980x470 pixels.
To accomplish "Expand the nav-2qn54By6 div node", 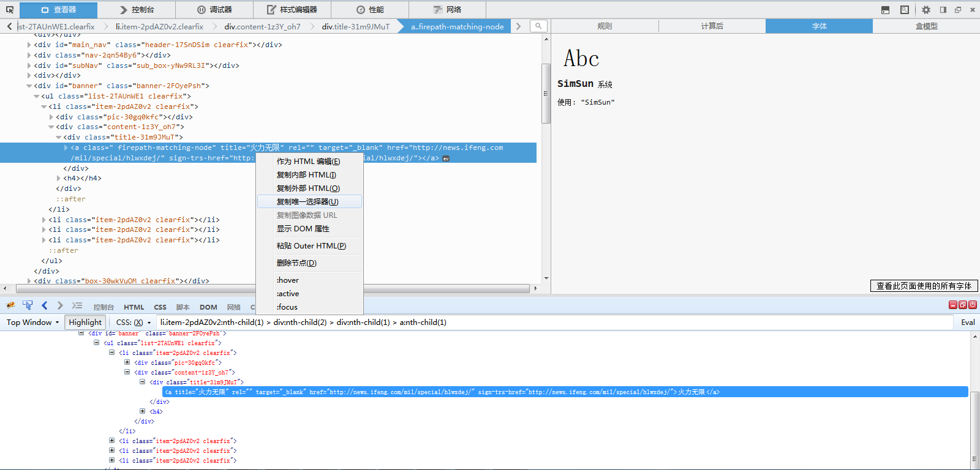I will 29,55.
